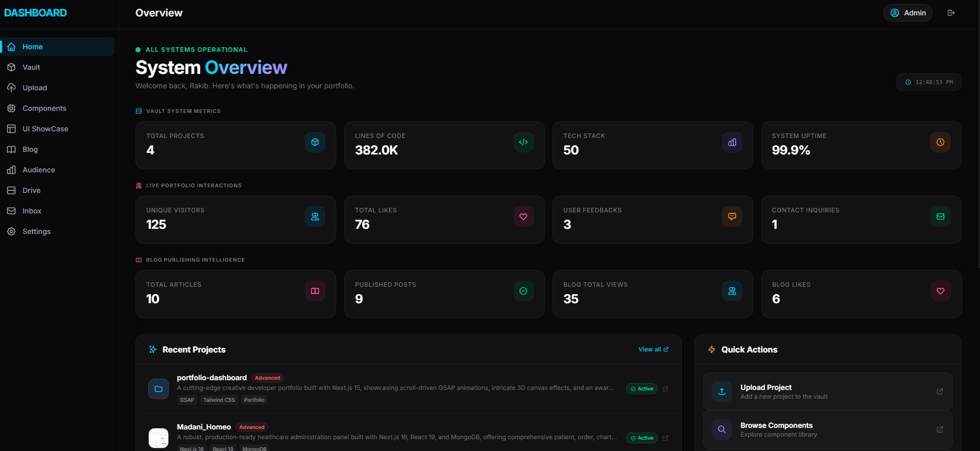The width and height of the screenshot is (980, 451).
Task: Click the Blog Total Views users icon
Action: coord(732,291)
